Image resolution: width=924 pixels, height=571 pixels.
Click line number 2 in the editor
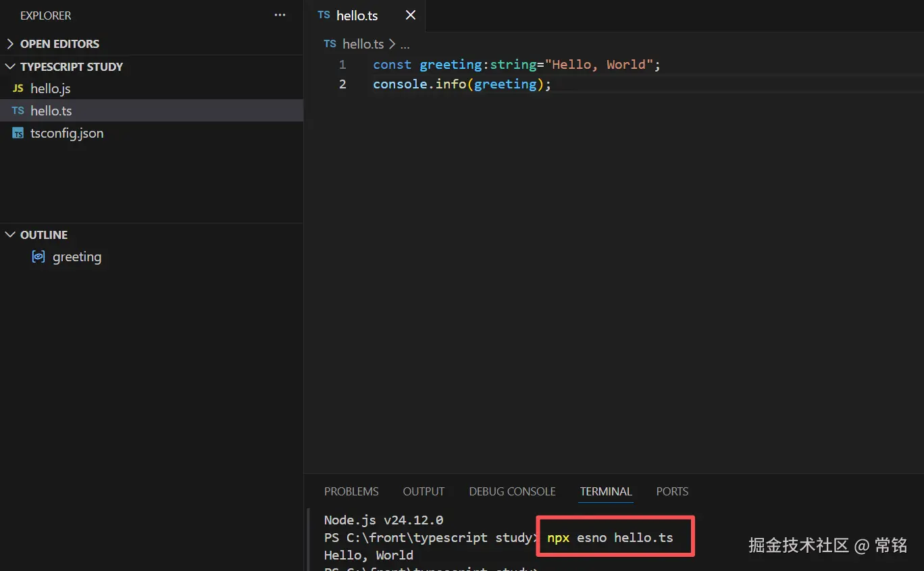342,84
